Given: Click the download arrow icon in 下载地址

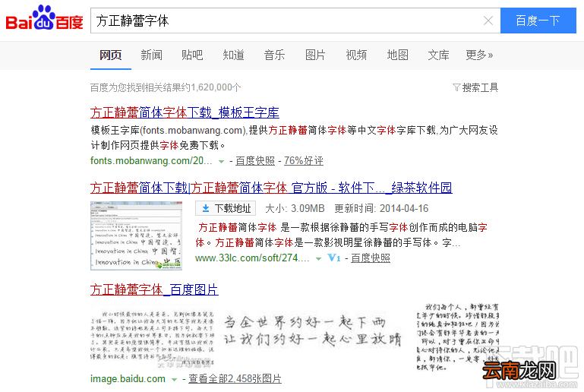Looking at the screenshot, I should click(x=205, y=208).
